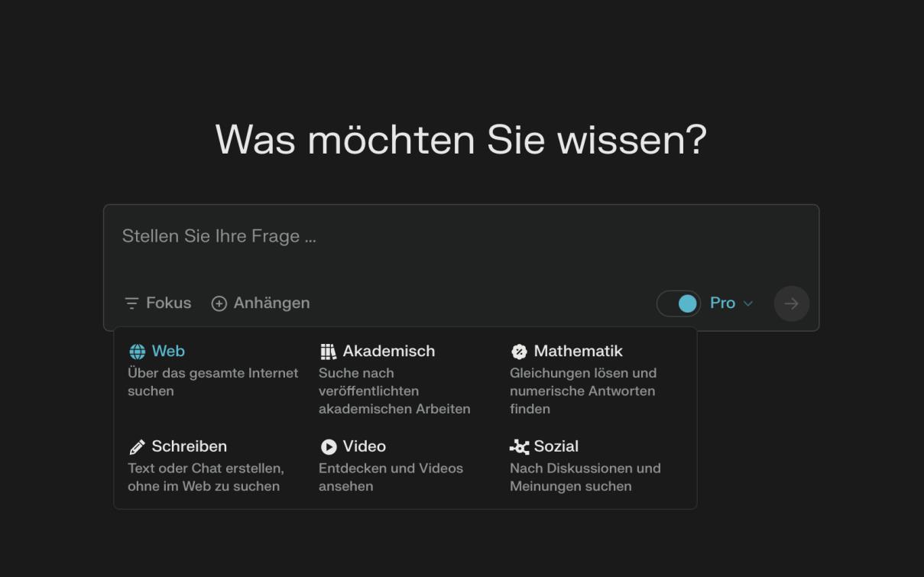Click the globe icon next to Web

tap(138, 352)
